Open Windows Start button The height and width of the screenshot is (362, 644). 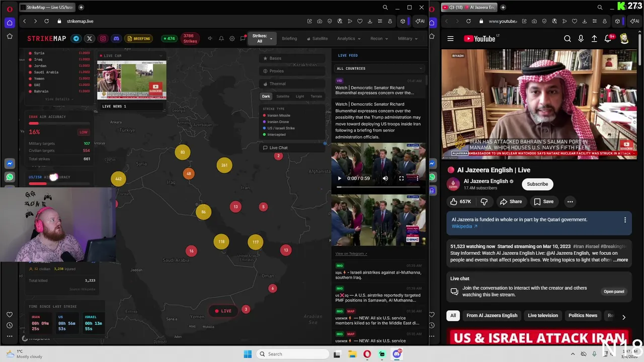point(248,354)
